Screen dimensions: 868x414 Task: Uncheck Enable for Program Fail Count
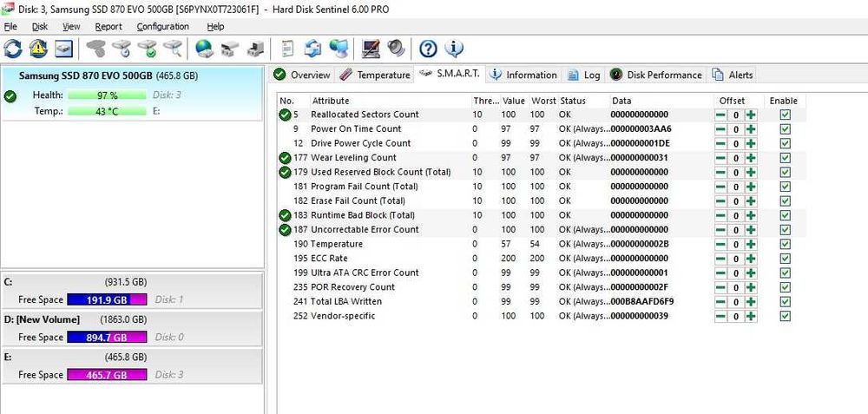pos(785,187)
